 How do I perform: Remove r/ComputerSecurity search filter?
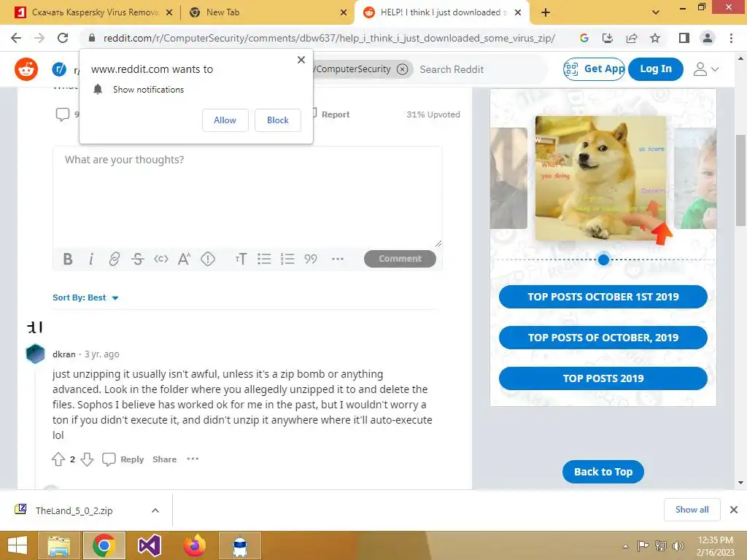pos(403,69)
